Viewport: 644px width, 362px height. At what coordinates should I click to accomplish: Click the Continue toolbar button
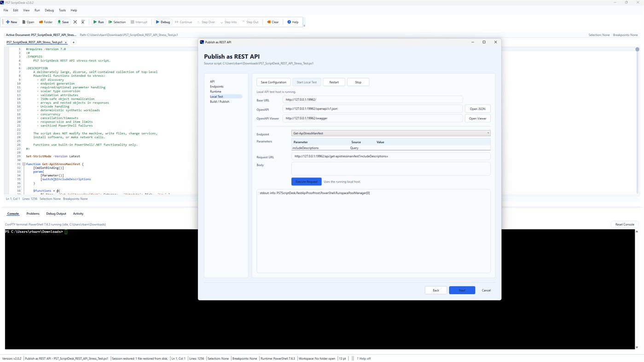184,22
